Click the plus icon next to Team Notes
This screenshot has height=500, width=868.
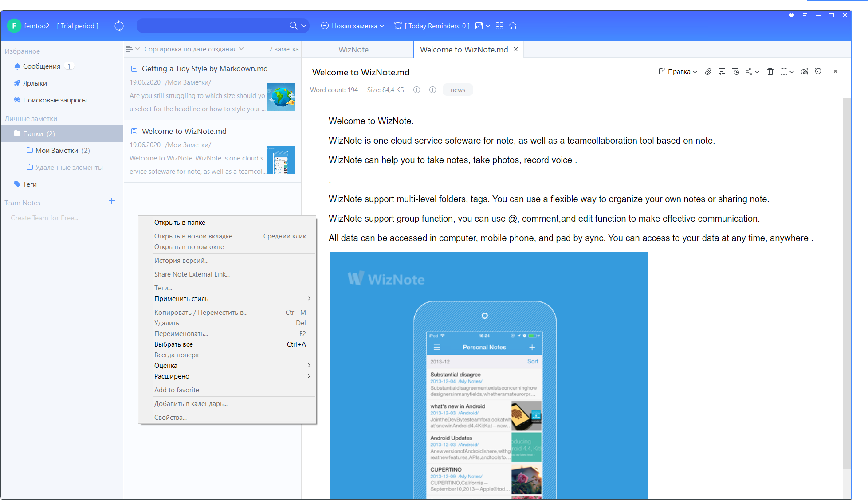[112, 201]
